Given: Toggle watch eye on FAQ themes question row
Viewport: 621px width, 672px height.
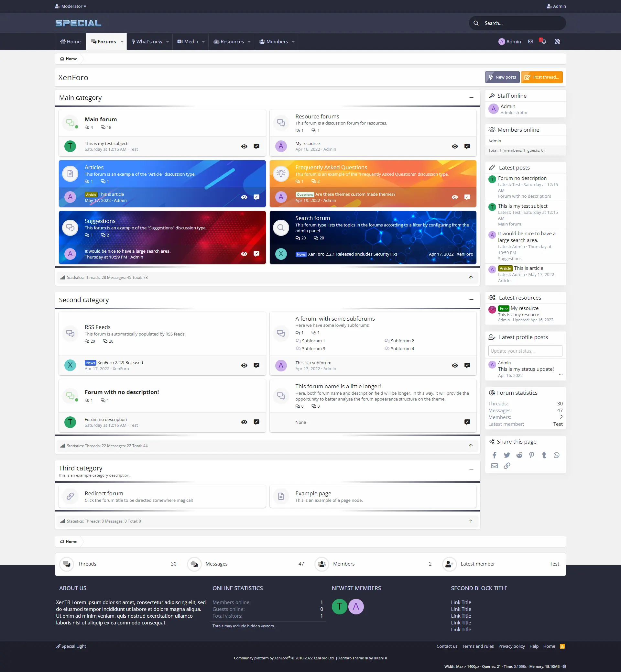Looking at the screenshot, I should coord(455,197).
